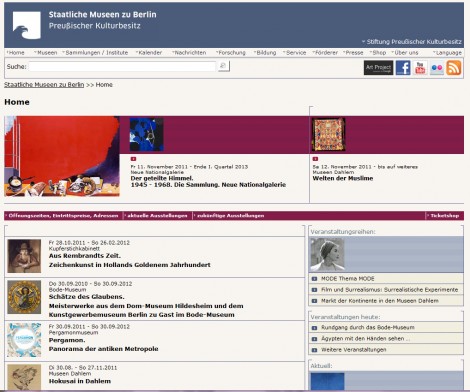Open the Über uns menu

tap(405, 53)
